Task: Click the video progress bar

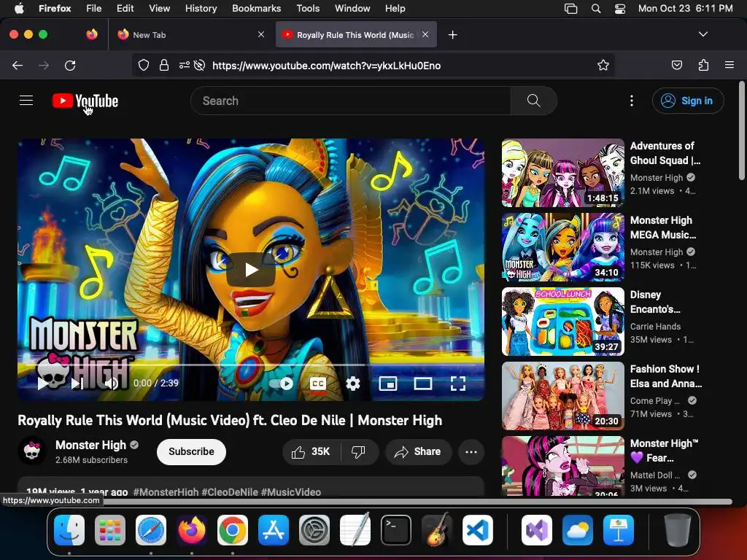Action: 251,365
